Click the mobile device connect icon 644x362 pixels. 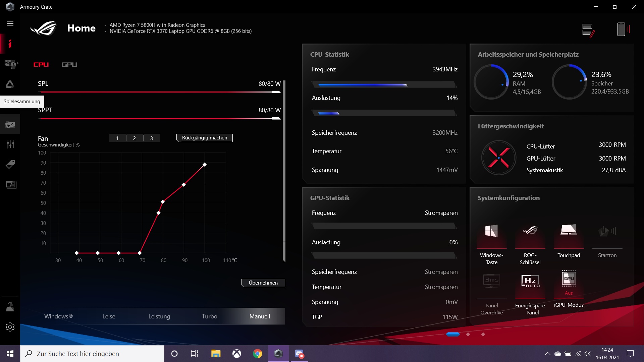(623, 29)
